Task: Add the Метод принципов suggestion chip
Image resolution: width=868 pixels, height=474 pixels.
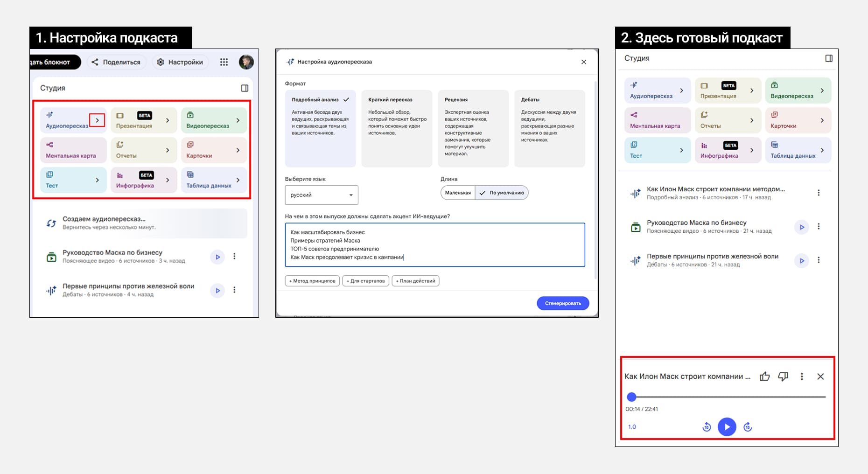Action: tap(312, 280)
